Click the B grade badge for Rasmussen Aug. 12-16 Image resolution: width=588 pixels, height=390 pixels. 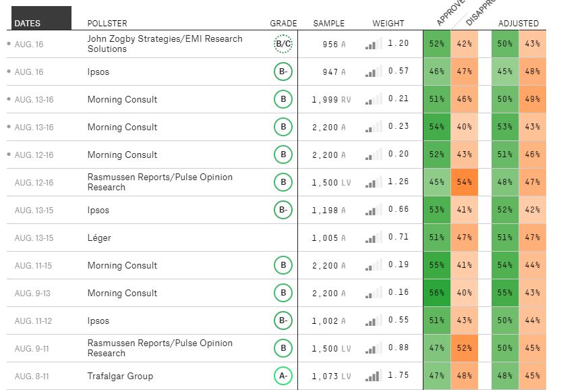tap(283, 182)
